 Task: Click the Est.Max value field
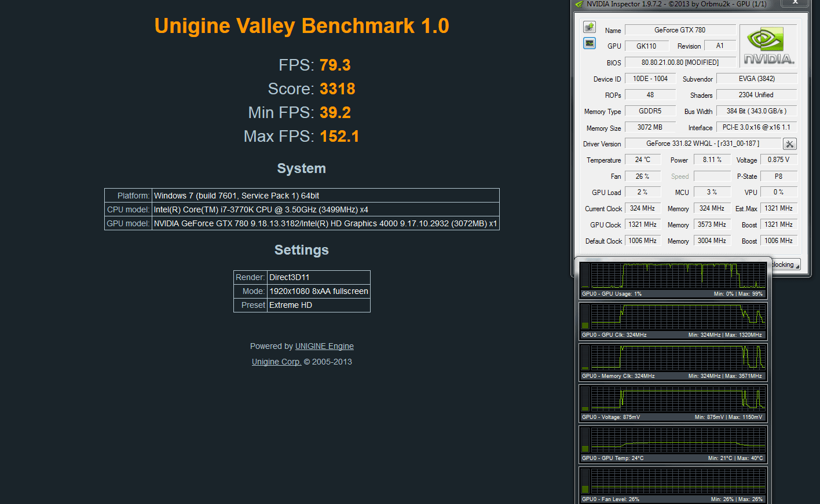tap(778, 208)
